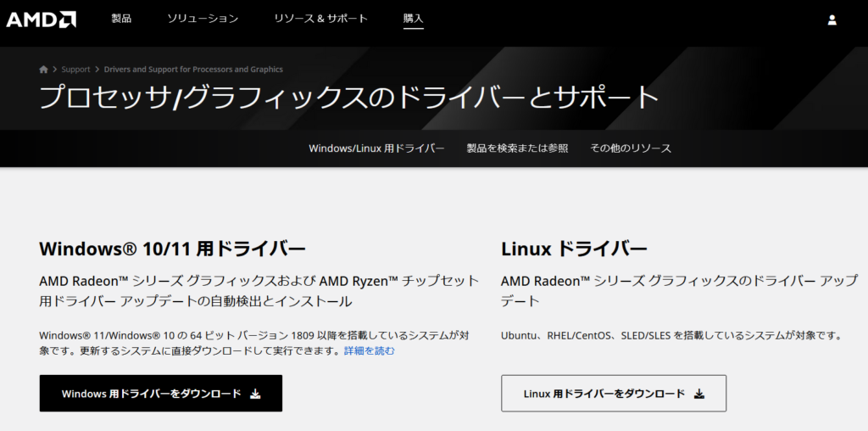This screenshot has height=431, width=868.
Task: Click the Support breadcrumb link
Action: [x=75, y=70]
